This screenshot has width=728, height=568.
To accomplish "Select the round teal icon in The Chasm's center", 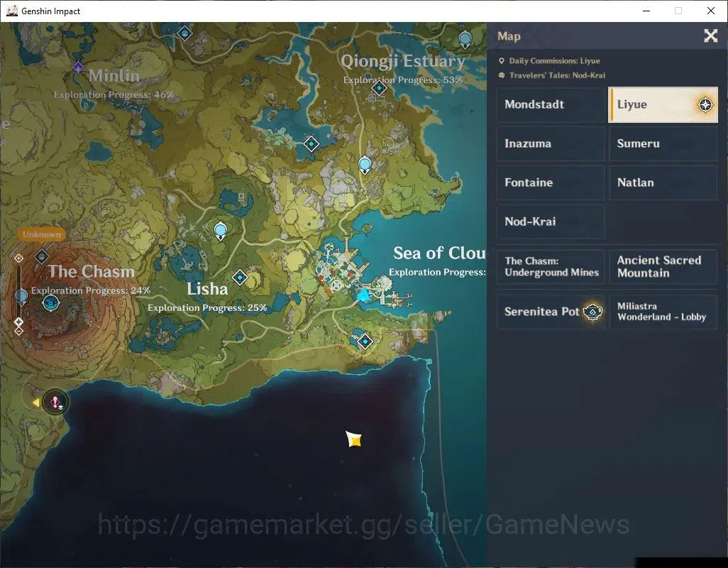I will [50, 303].
